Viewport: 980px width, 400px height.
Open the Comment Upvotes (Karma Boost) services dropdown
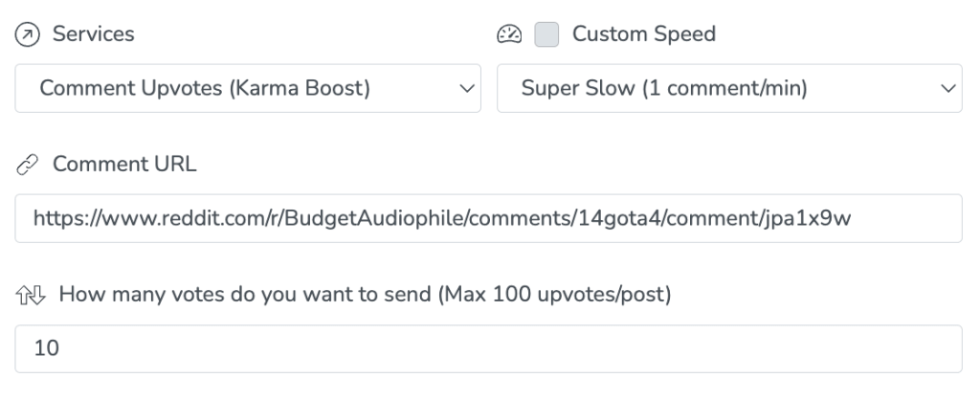248,88
